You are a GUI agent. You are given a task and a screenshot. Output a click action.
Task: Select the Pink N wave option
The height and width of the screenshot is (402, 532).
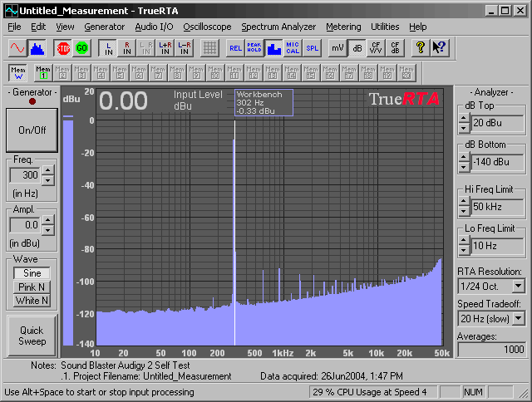pos(32,287)
